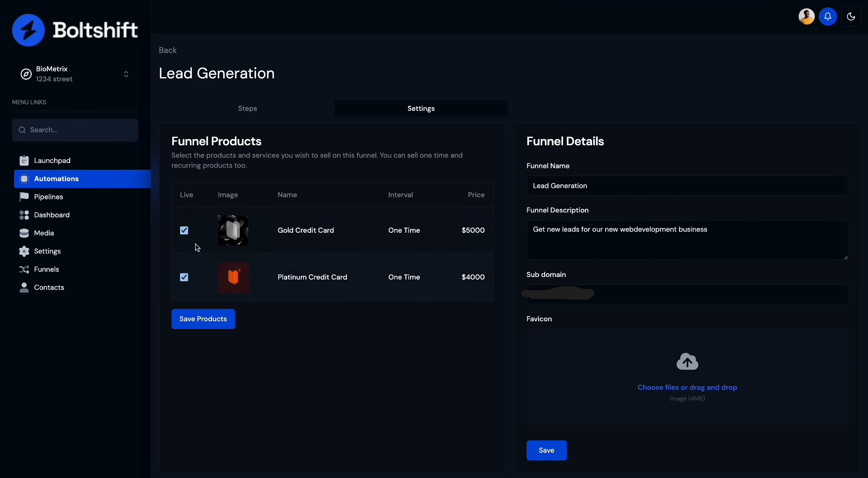Image resolution: width=868 pixels, height=478 pixels.
Task: Uncheck Live for Gold Credit Card
Action: click(x=184, y=230)
